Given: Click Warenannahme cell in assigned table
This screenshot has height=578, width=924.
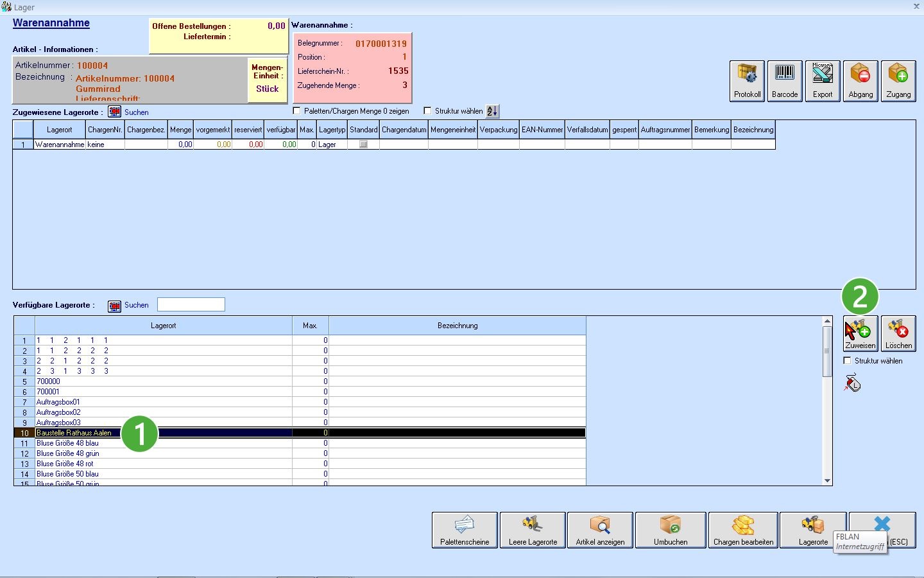Looking at the screenshot, I should [60, 144].
